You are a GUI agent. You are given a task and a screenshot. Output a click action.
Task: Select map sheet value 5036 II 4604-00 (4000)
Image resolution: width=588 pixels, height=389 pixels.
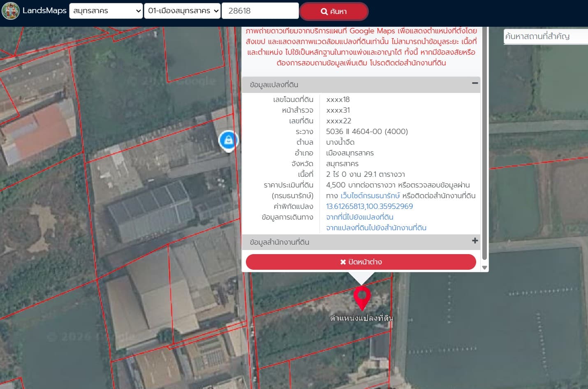click(367, 132)
